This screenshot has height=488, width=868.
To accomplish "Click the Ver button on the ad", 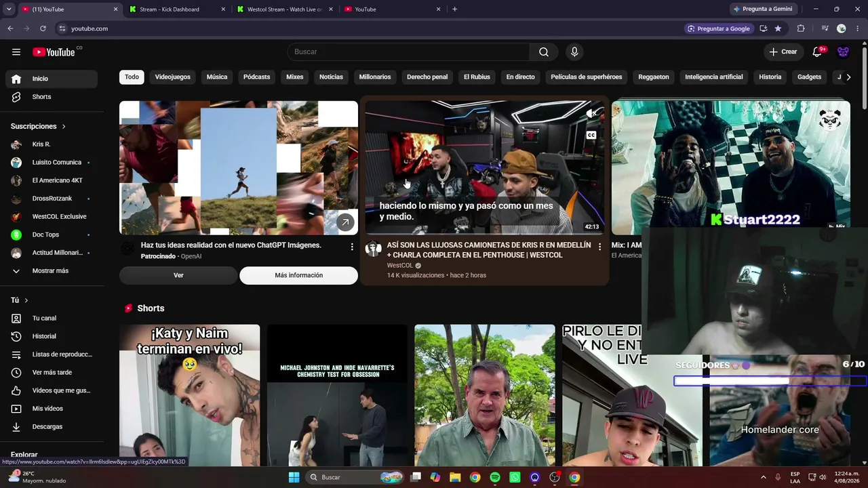I will pyautogui.click(x=178, y=275).
